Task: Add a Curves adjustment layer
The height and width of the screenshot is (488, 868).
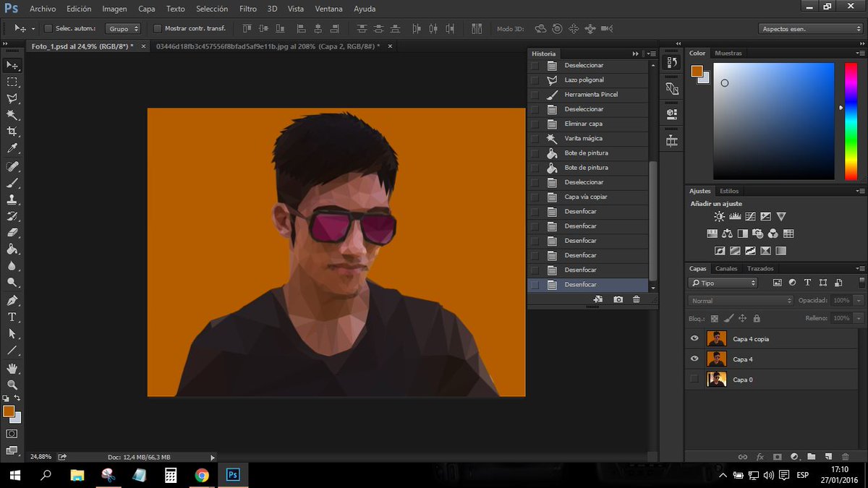Action: [749, 216]
